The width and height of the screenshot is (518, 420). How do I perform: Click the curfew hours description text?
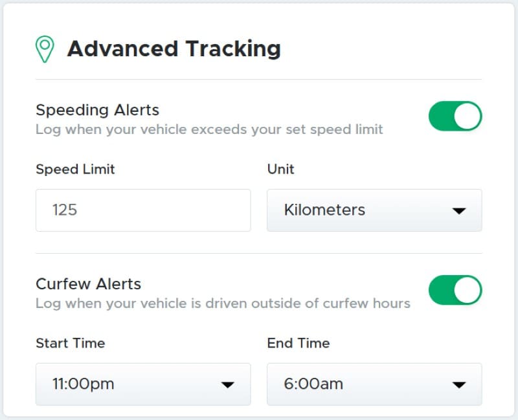click(x=223, y=304)
